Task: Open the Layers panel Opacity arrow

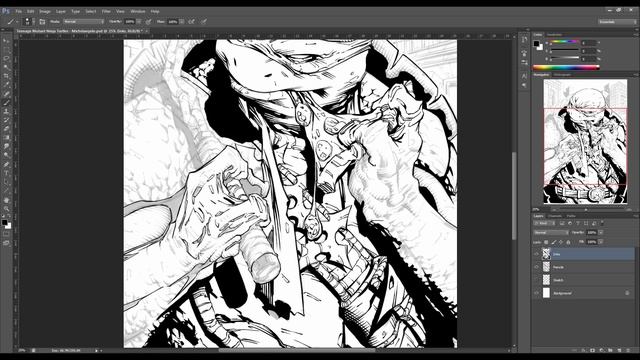Action: pos(601,233)
